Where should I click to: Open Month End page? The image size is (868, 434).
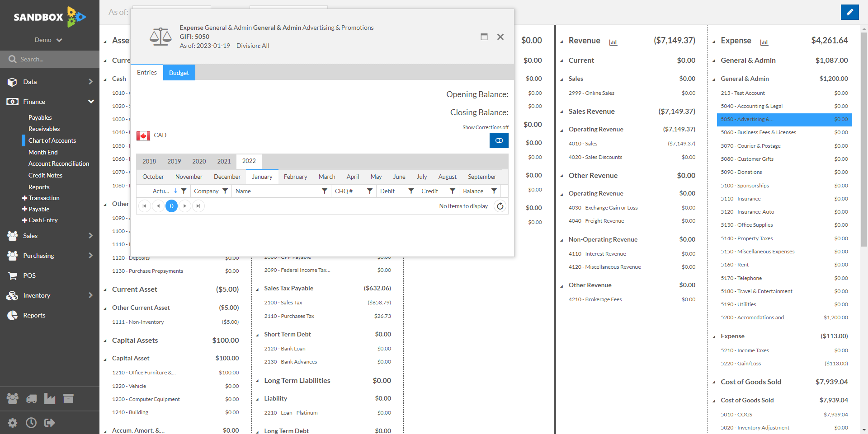click(43, 152)
